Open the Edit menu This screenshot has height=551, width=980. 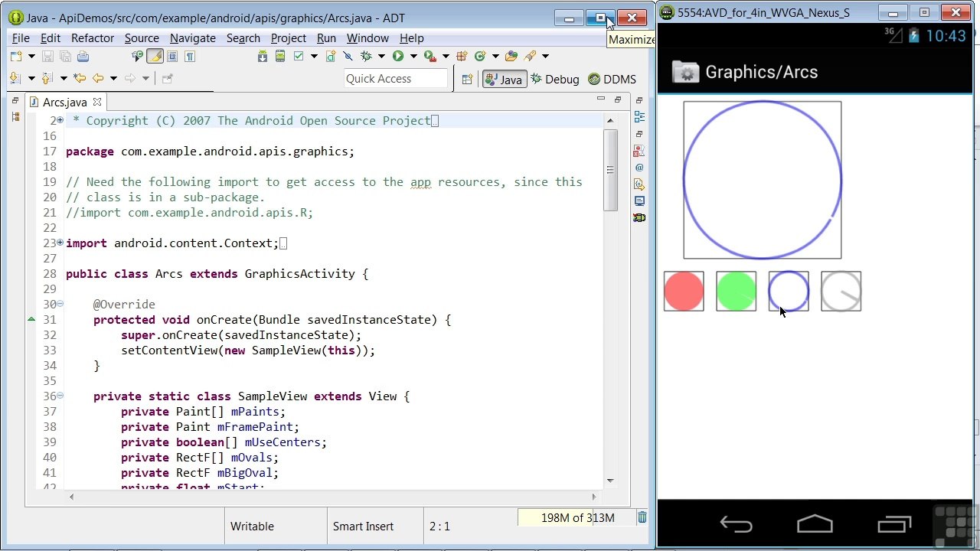(x=51, y=38)
